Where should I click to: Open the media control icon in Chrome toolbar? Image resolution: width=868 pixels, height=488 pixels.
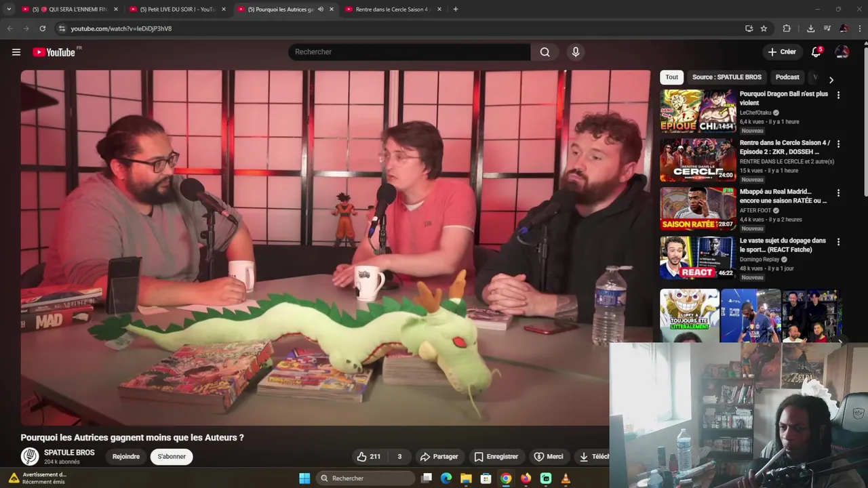[x=827, y=28]
